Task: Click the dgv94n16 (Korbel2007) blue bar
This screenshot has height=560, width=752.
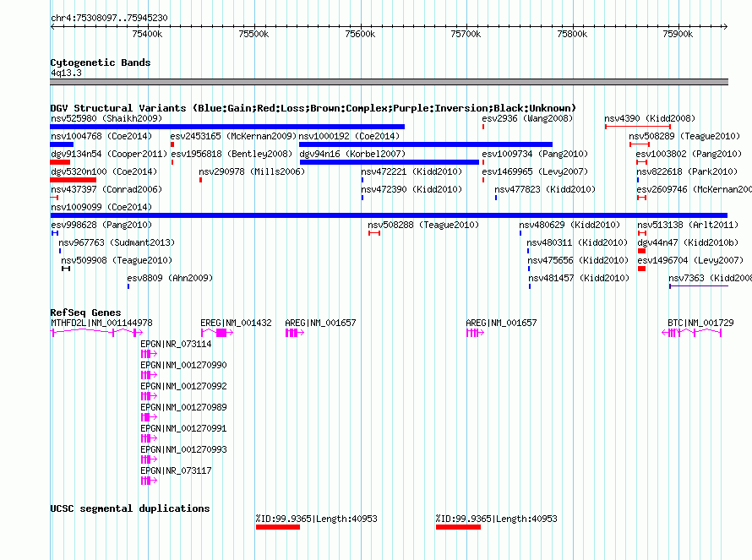Action: tap(389, 162)
